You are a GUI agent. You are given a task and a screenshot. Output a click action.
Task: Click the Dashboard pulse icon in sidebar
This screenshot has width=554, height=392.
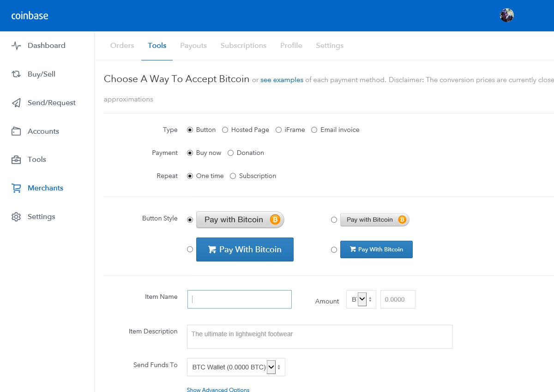coord(16,46)
